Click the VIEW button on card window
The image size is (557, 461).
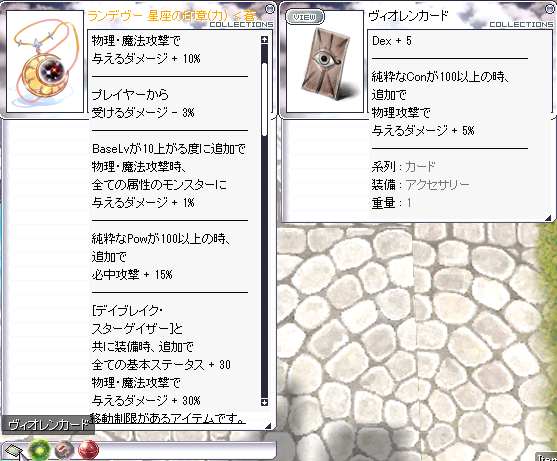click(305, 17)
